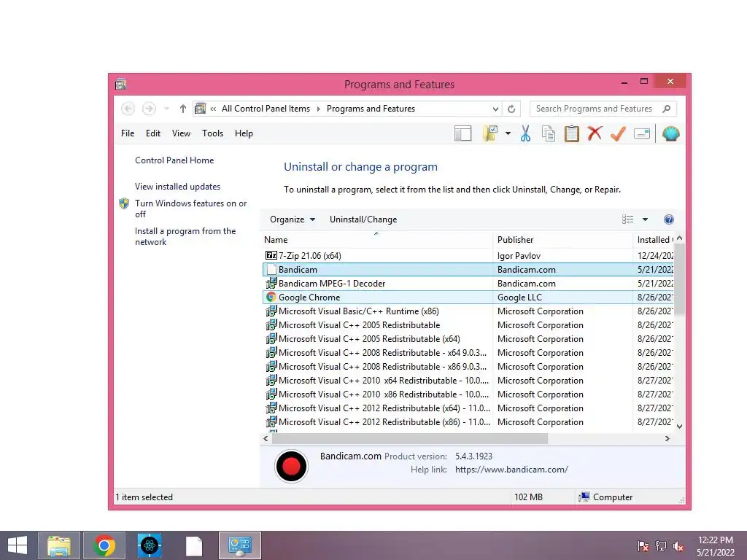The height and width of the screenshot is (560, 747).
Task: Click the Paste clipboard toolbar icon
Action: click(x=572, y=134)
